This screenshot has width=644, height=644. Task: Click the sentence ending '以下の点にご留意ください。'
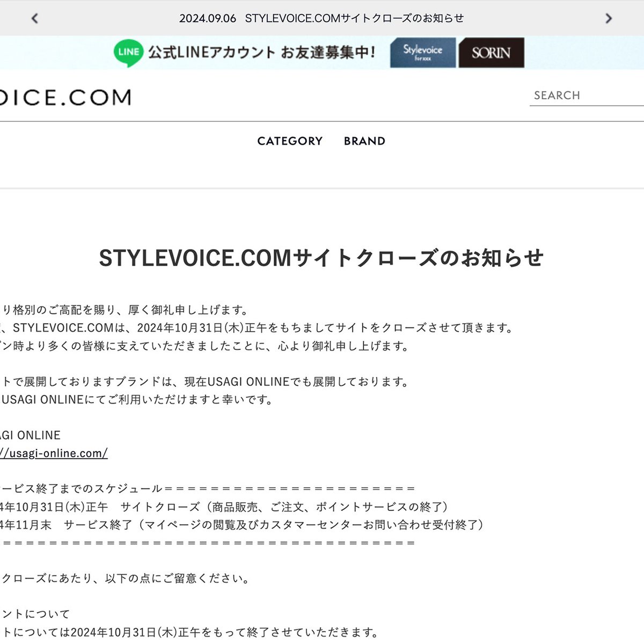(x=125, y=579)
